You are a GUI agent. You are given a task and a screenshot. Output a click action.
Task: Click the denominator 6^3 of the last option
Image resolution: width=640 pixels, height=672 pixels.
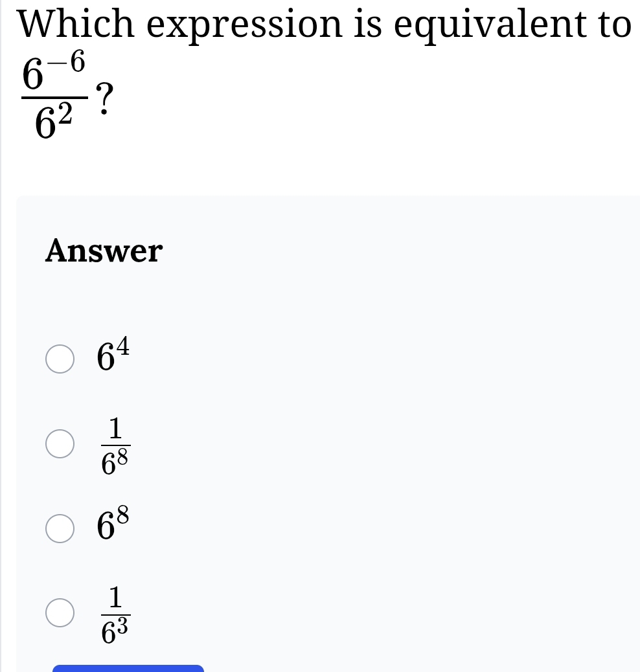tap(116, 630)
